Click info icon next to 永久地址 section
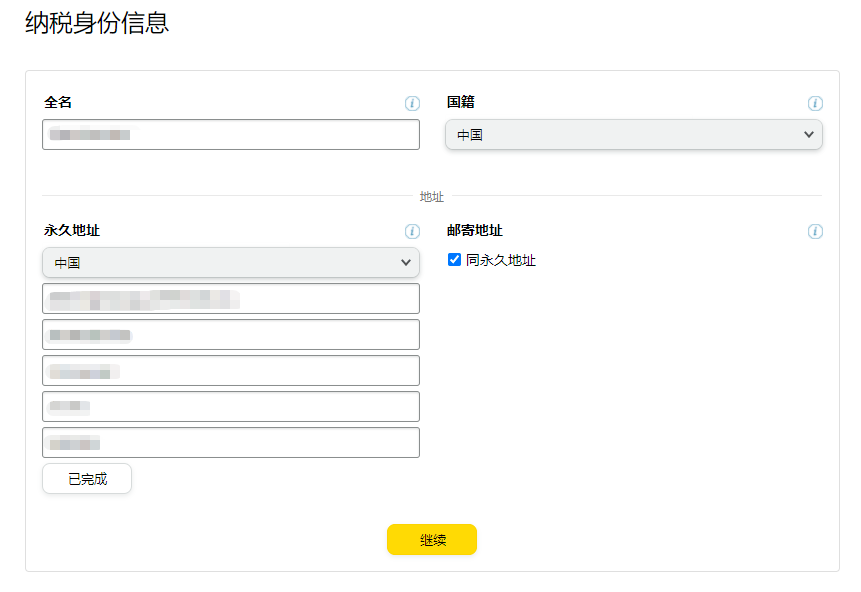This screenshot has height=592, width=861. click(x=412, y=231)
